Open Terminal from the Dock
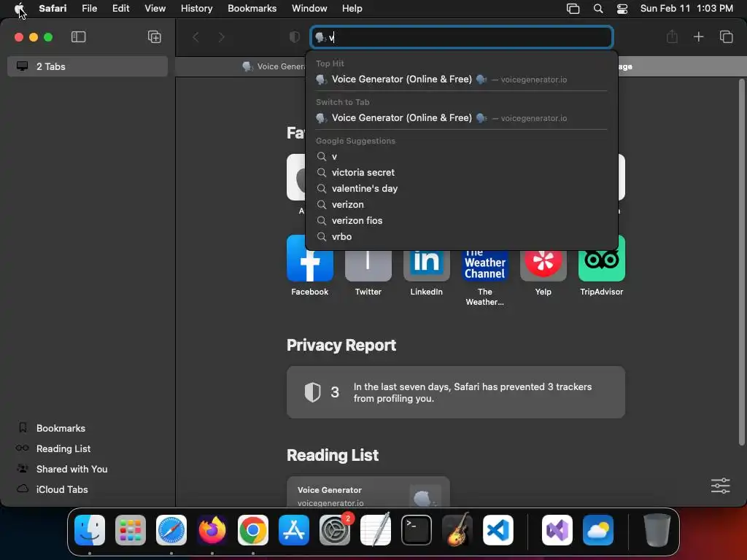This screenshot has width=747, height=560. click(x=417, y=530)
